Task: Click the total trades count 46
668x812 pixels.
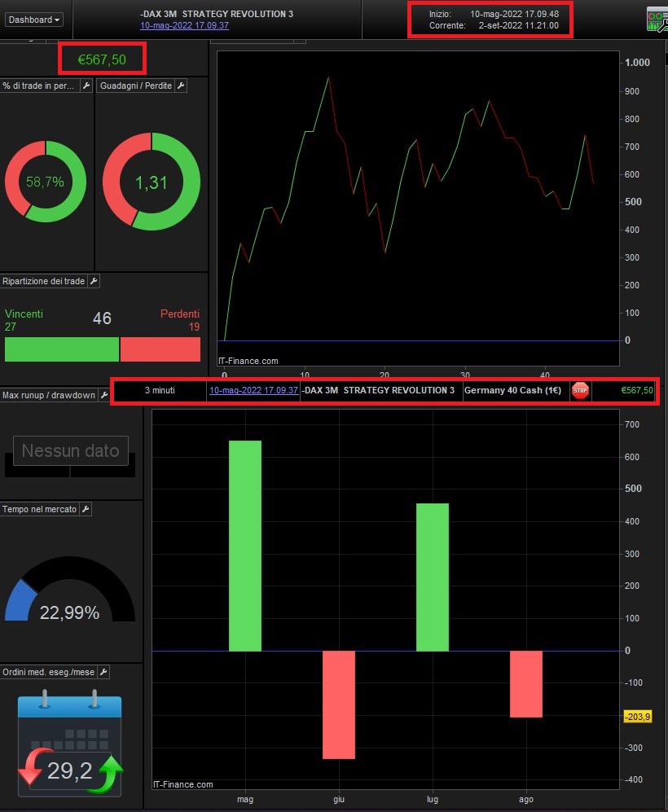Action: click(x=102, y=318)
